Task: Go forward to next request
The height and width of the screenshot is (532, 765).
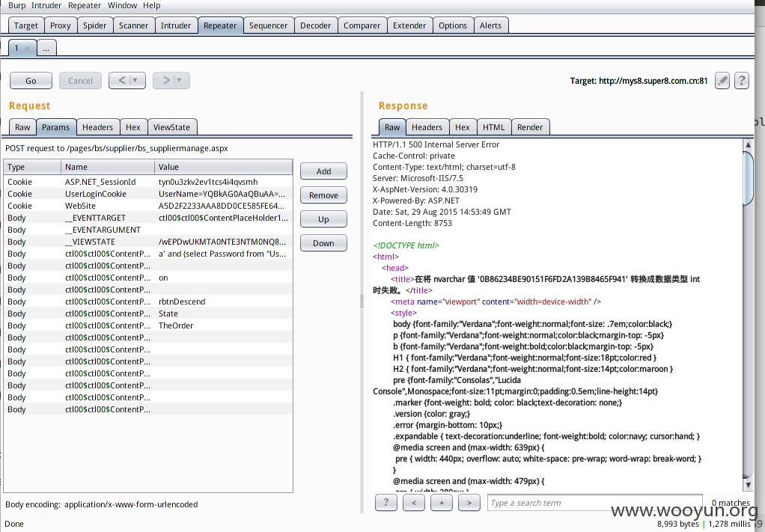Action: 166,81
